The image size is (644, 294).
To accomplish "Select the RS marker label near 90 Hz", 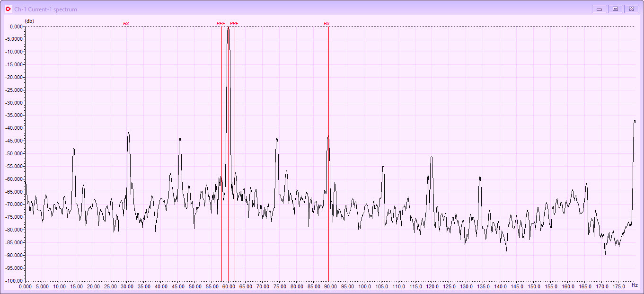I will (x=326, y=23).
